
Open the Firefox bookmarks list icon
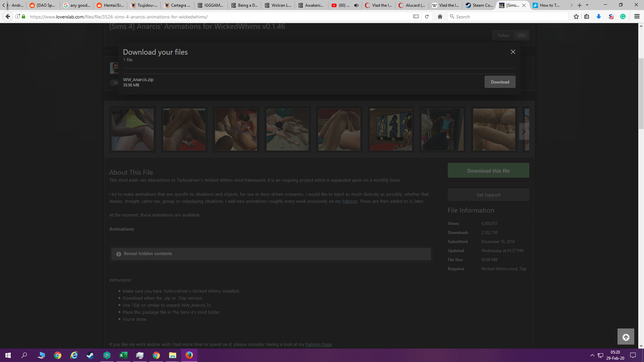pyautogui.click(x=587, y=16)
